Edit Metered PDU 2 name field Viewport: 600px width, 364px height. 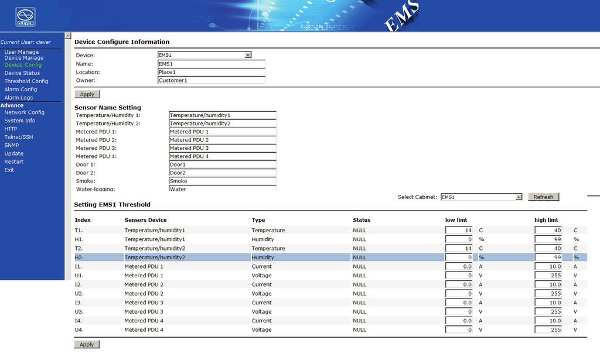(222, 140)
